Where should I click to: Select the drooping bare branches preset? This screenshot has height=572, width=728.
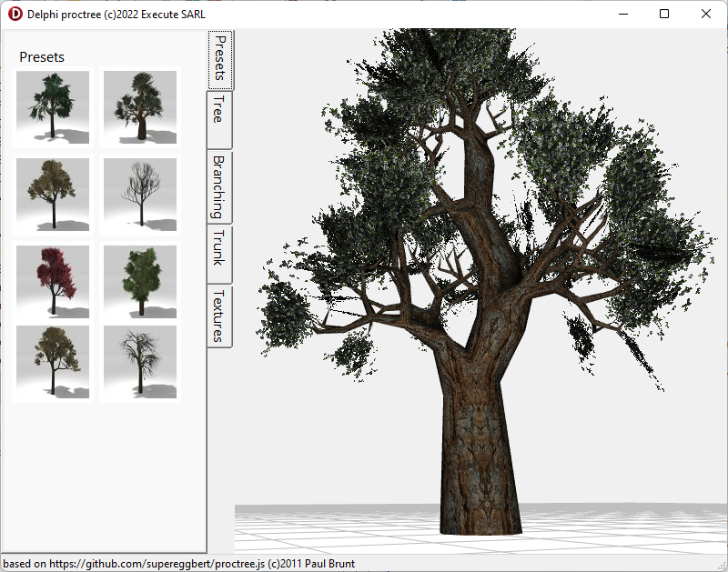140,362
